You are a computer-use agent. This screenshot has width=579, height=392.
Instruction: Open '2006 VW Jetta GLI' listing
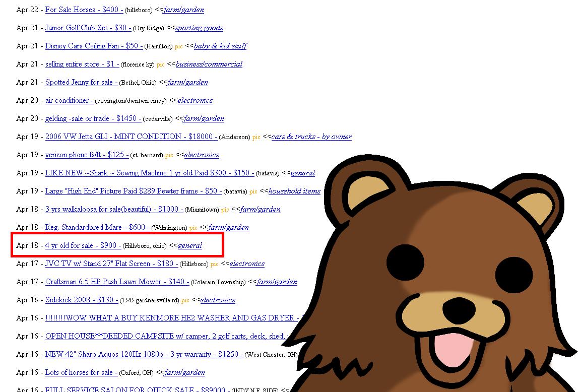[131, 137]
